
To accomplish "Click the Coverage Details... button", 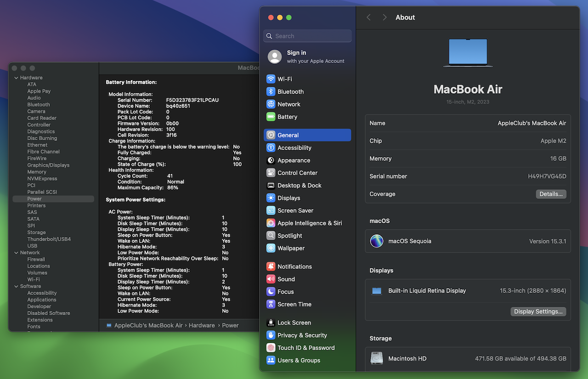I will click(x=551, y=194).
